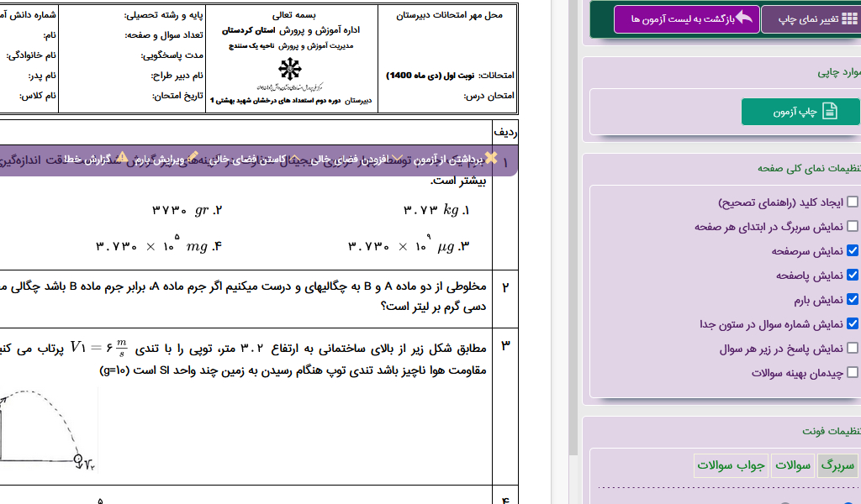Uncheck the نمایش سرصفحه option
Viewport: 861px width, 504px height.
point(853,250)
